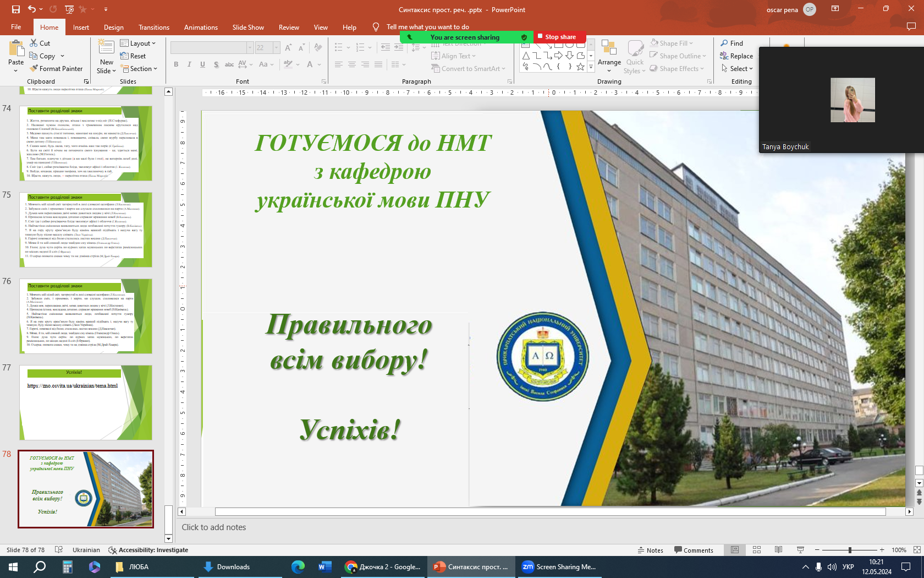Open Reading View from status bar
924x578 pixels.
point(778,550)
